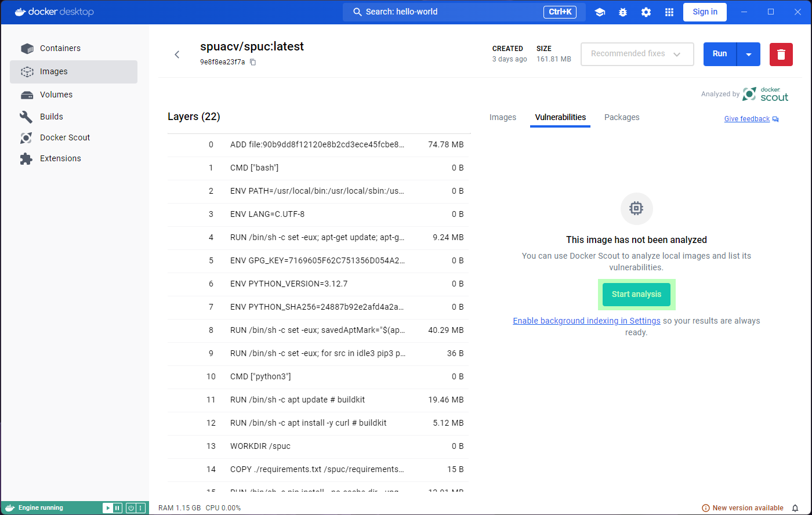Select the Vulnerabilities tab
Screen dimensions: 812x515
point(560,117)
